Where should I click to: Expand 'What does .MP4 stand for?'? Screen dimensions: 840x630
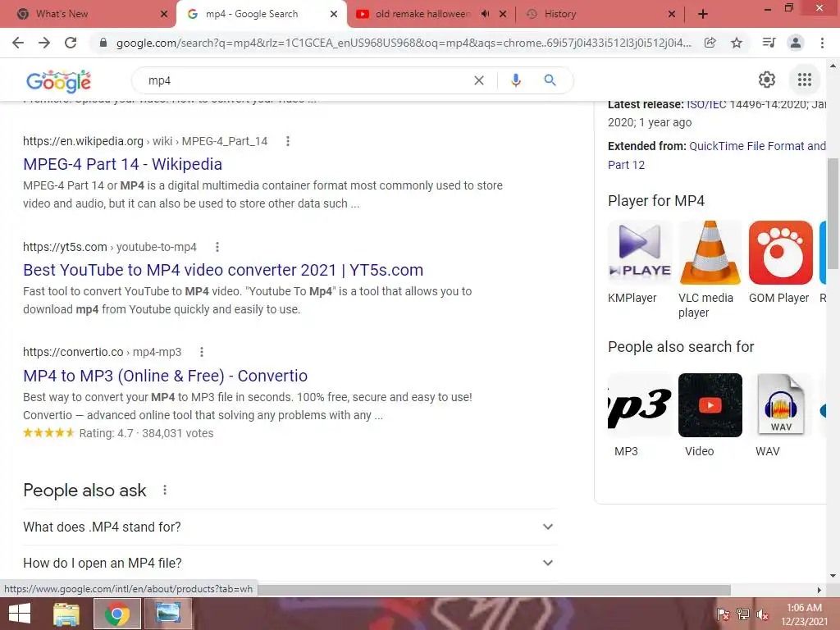coord(290,527)
